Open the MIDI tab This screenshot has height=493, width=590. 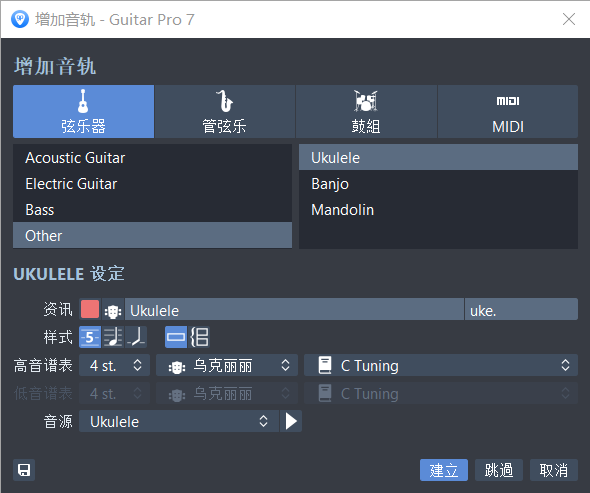508,111
